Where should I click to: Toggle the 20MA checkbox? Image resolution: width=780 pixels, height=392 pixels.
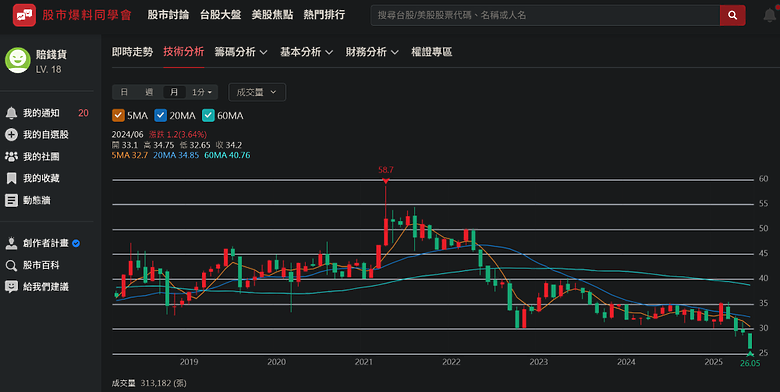160,115
